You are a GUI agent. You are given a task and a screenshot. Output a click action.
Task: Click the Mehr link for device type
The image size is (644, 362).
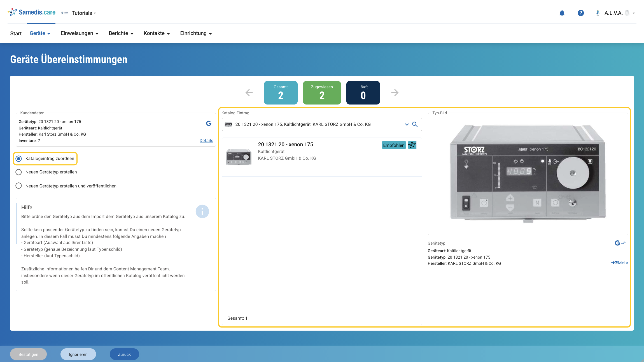(x=620, y=263)
